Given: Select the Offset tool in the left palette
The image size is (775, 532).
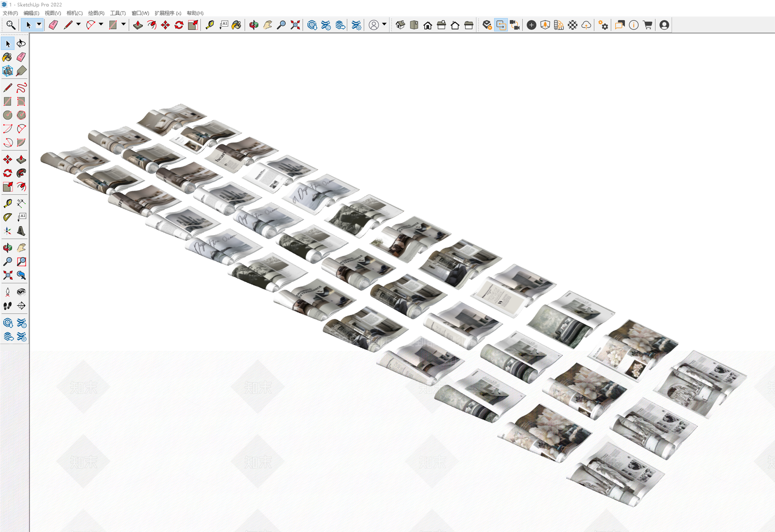Looking at the screenshot, I should pyautogui.click(x=21, y=187).
